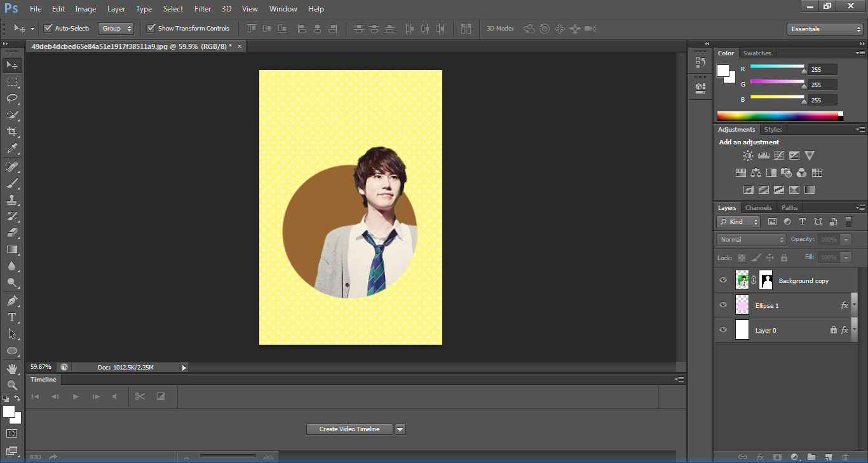Viewport: 868px width, 463px height.
Task: Select the Pen tool
Action: [x=12, y=300]
